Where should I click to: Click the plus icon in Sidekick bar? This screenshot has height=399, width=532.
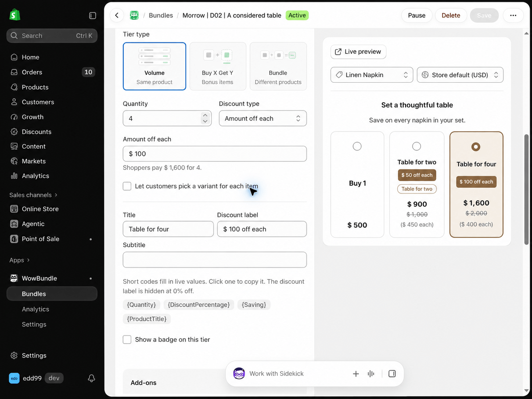[x=356, y=374]
